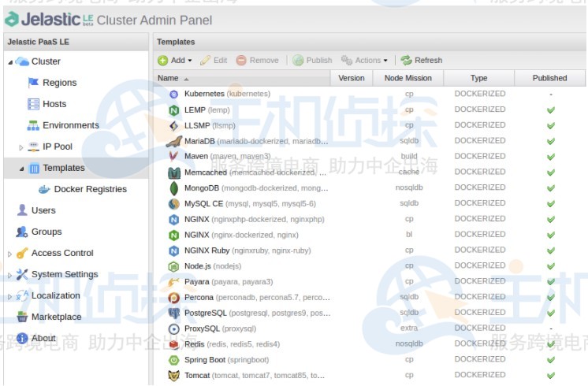Expand the System Settings arrow
588x386 pixels.
click(x=9, y=276)
